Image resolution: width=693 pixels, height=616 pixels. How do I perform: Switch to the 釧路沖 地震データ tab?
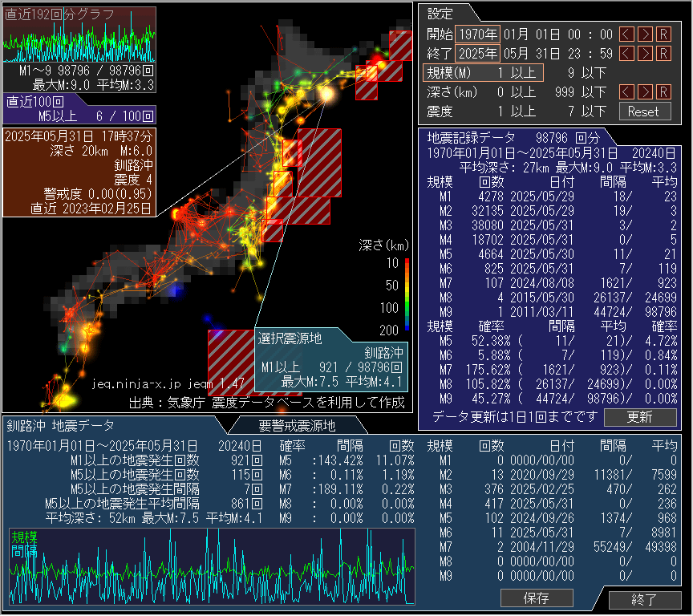coord(61,426)
